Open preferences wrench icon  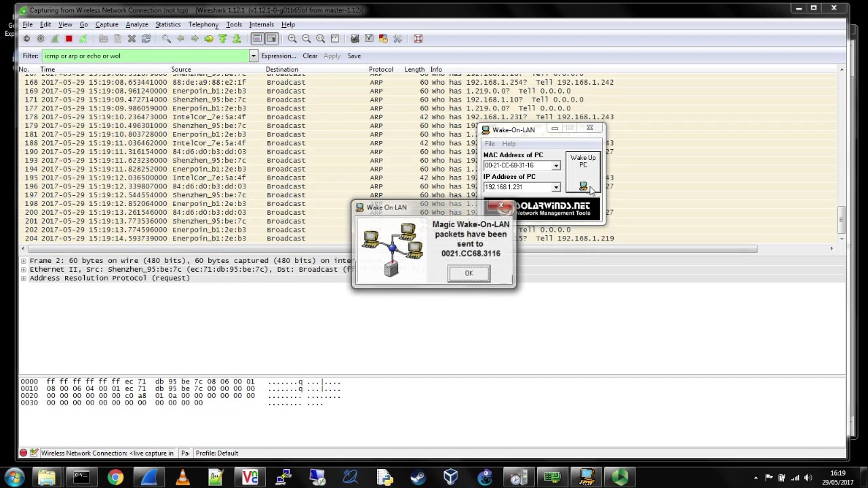tap(397, 39)
